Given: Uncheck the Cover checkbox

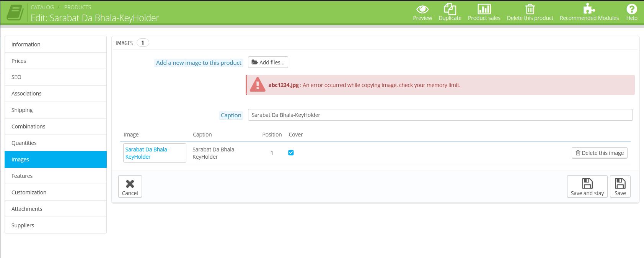Looking at the screenshot, I should [291, 153].
